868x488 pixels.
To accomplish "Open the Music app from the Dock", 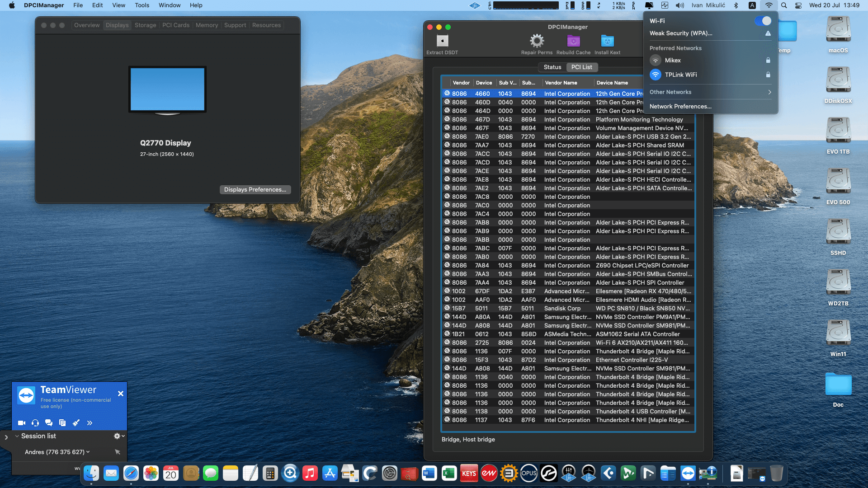I will [x=310, y=473].
